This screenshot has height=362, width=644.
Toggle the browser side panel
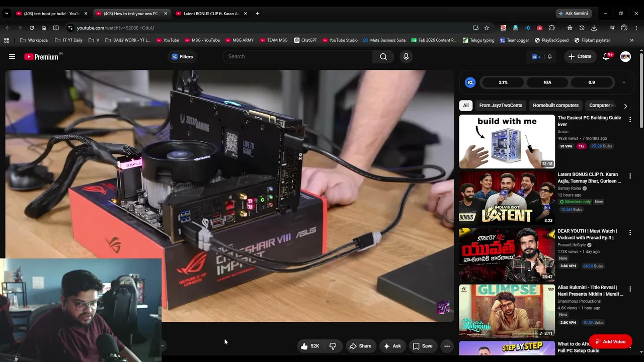click(x=56, y=28)
